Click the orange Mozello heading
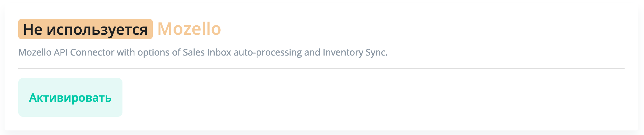This screenshot has height=135, width=644. 189,29
